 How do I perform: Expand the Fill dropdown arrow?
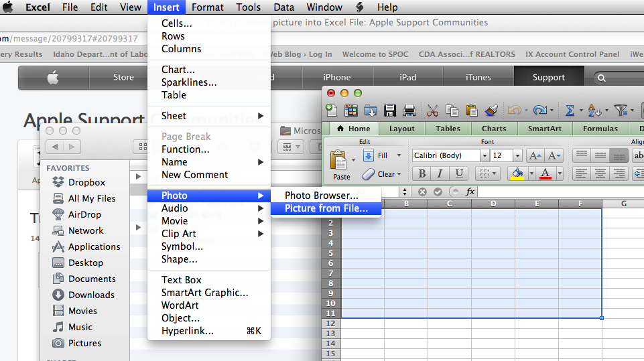399,155
